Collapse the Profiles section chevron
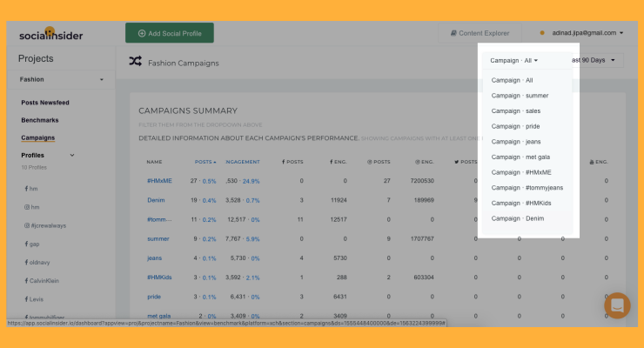 point(72,155)
